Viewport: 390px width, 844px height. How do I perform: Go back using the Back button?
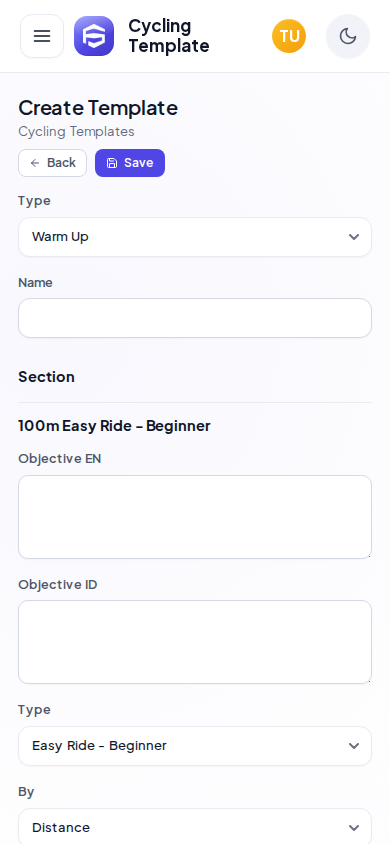point(53,163)
